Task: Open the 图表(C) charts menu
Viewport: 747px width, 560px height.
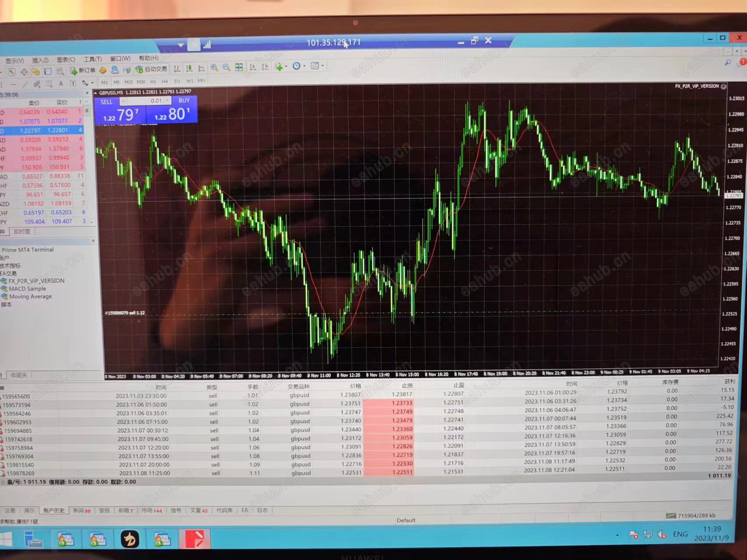Action: click(66, 60)
